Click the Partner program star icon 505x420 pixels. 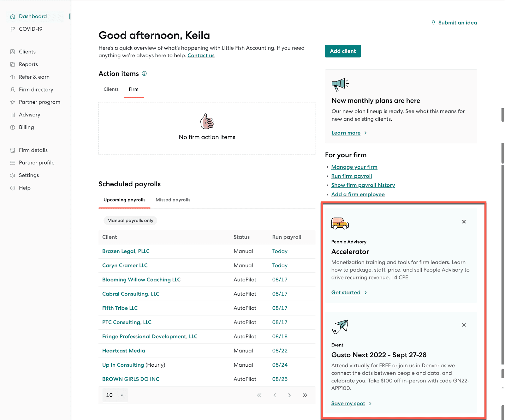click(13, 102)
